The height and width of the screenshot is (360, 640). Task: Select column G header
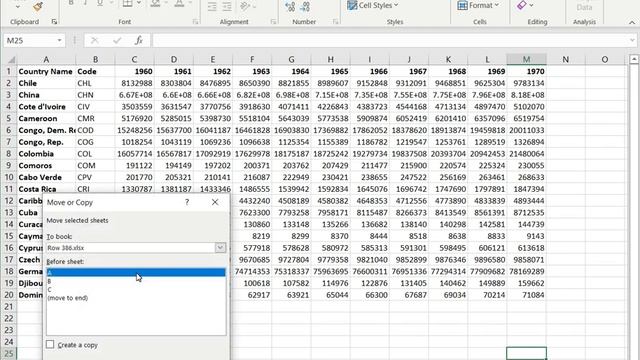point(291,60)
